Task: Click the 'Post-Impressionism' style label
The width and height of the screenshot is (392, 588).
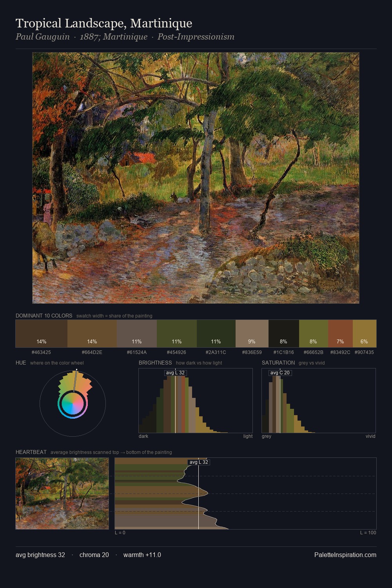Action: 196,37
